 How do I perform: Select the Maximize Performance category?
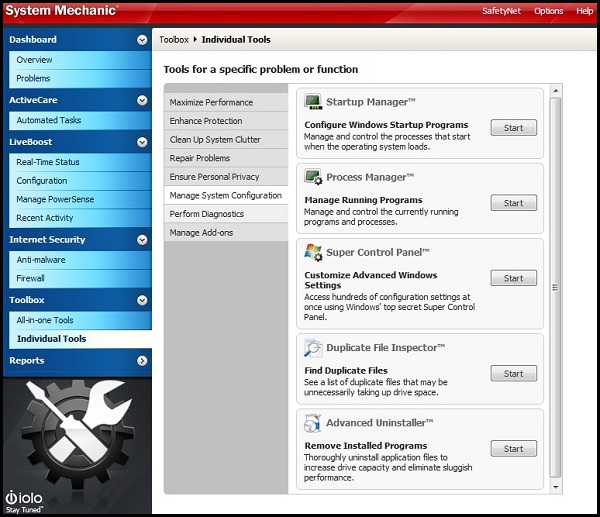226,102
